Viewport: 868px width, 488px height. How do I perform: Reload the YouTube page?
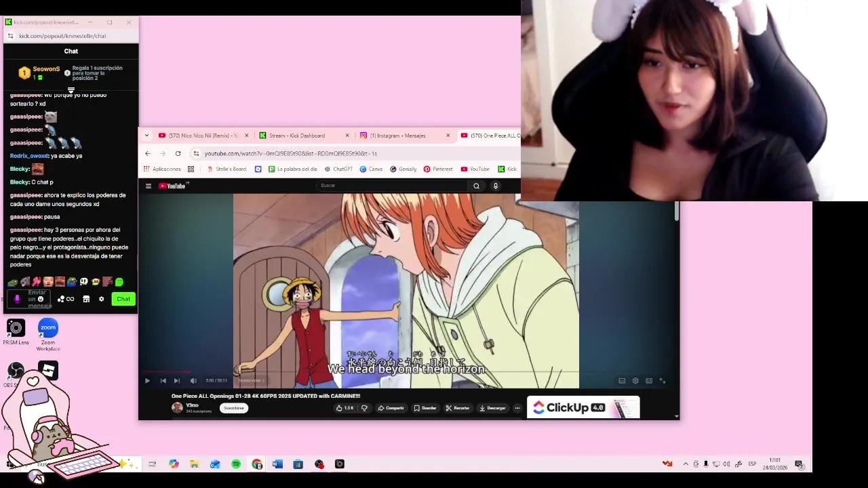(178, 154)
